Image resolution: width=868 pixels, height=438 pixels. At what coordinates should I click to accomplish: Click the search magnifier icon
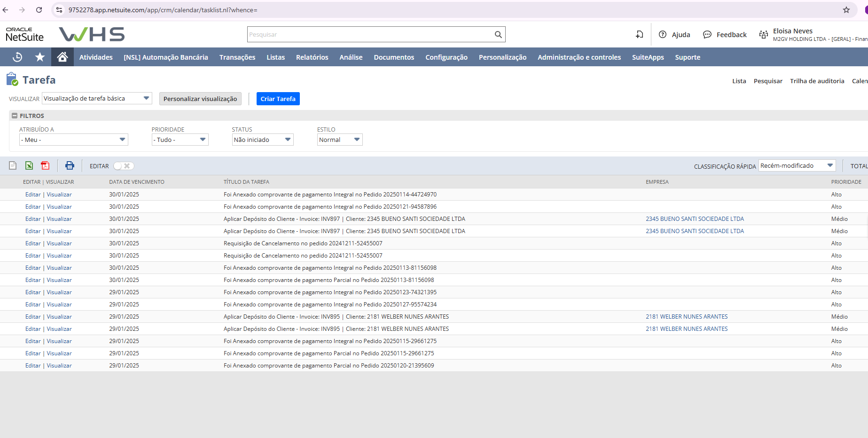point(498,34)
